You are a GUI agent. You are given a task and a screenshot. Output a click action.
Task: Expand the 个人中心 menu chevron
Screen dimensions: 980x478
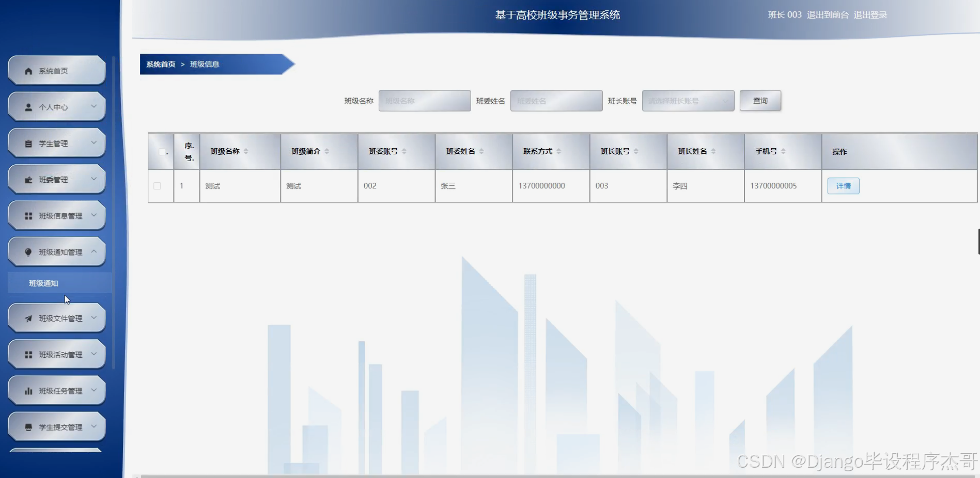click(x=94, y=106)
